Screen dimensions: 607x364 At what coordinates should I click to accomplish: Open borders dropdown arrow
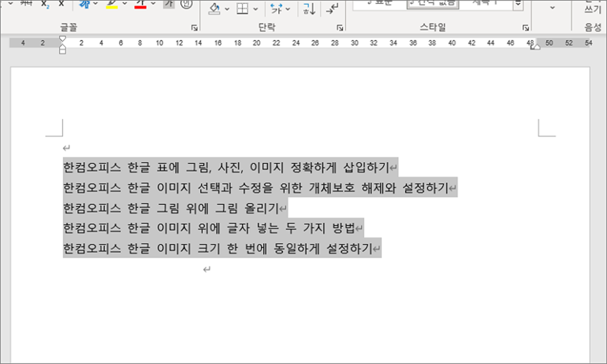(x=256, y=9)
